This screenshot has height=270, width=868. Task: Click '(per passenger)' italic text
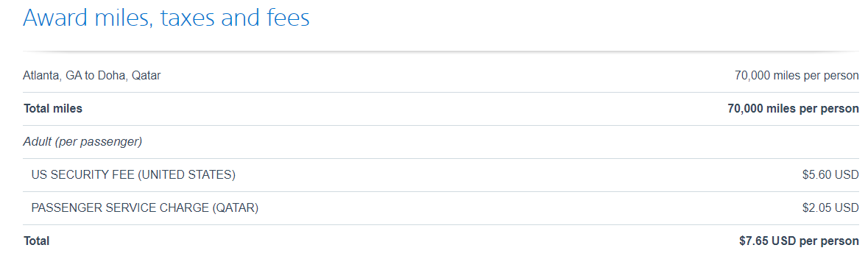tap(97, 142)
